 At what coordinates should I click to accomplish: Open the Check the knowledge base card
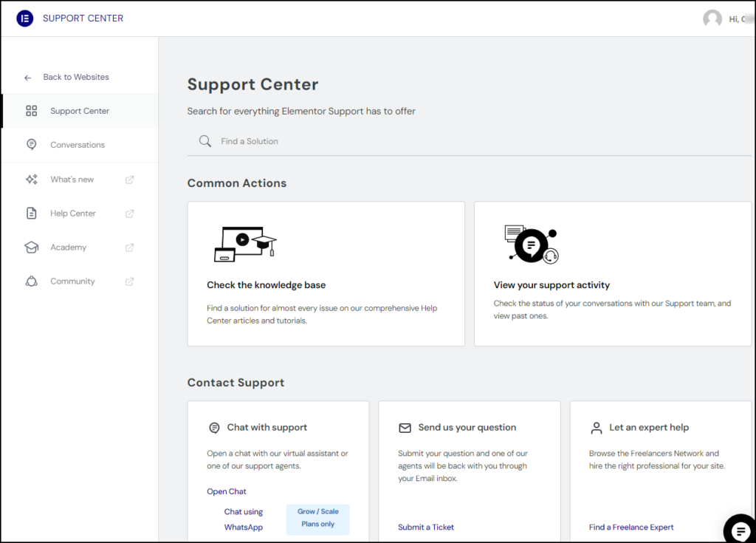326,273
